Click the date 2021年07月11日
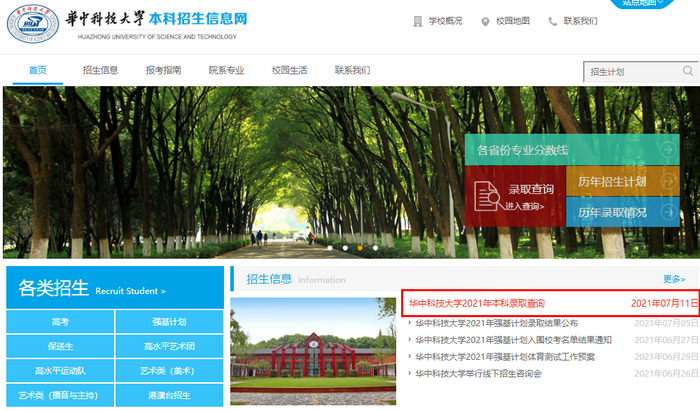 [664, 303]
